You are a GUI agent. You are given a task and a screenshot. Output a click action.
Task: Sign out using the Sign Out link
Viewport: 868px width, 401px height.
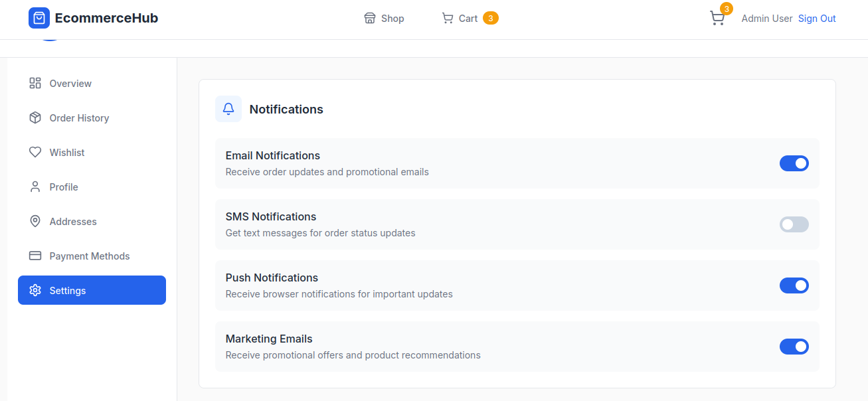[817, 19]
